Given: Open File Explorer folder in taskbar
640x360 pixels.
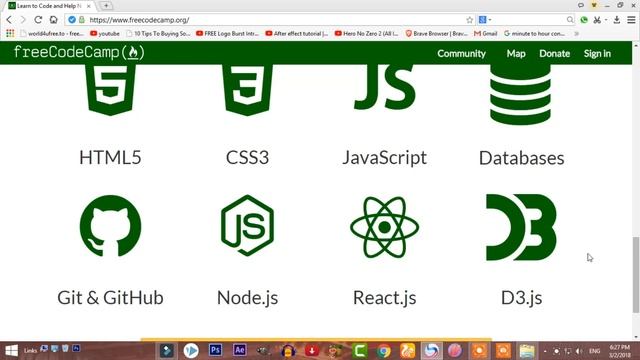Looking at the screenshot, I should (x=527, y=351).
